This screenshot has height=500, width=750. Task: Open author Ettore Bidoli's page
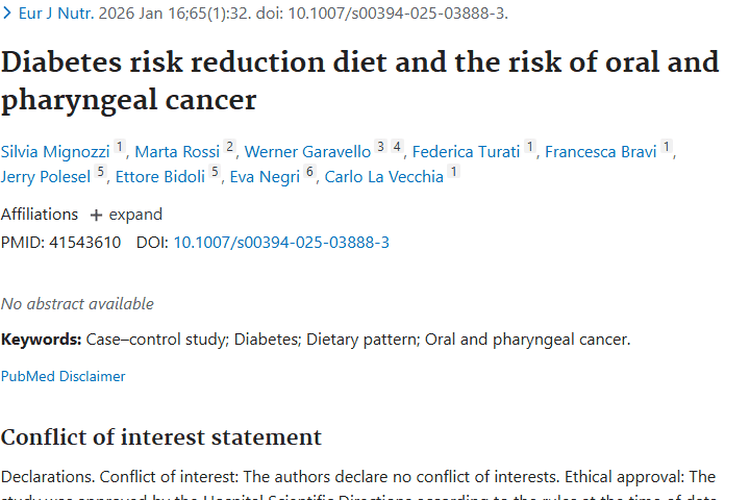161,177
